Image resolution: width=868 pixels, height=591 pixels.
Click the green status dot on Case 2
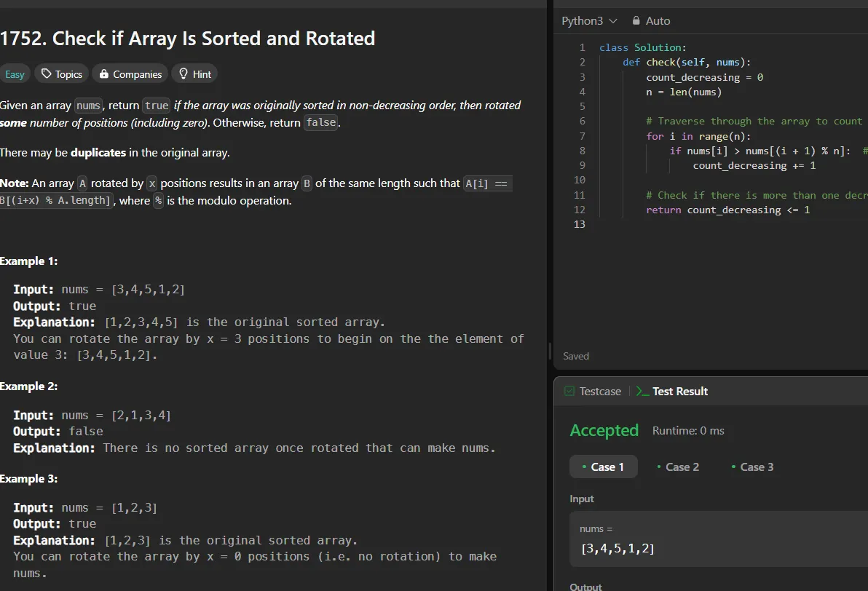coord(659,467)
